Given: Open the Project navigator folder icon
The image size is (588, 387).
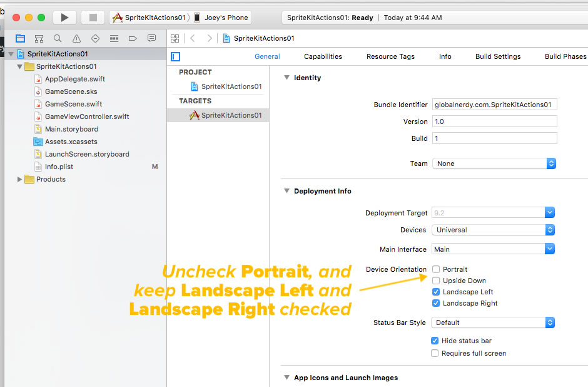Looking at the screenshot, I should pyautogui.click(x=20, y=38).
